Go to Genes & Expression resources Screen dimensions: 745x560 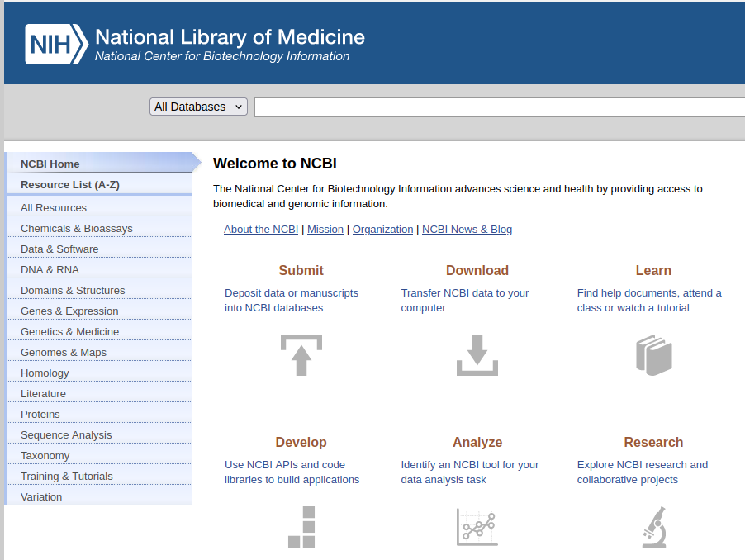point(69,311)
